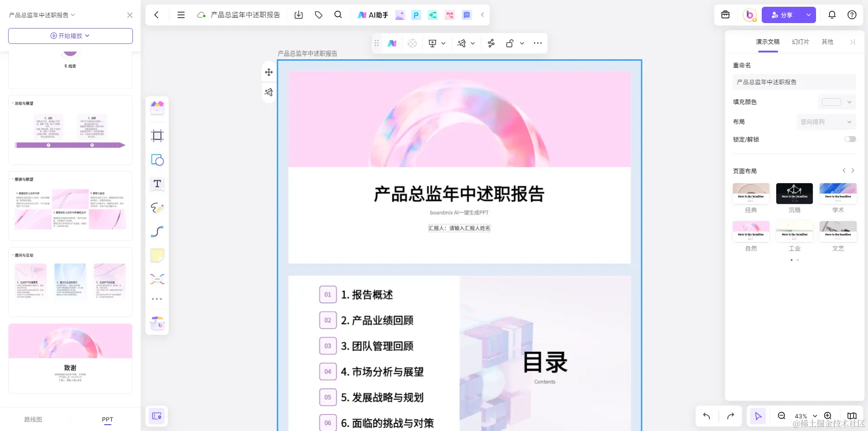Open the three-dots more options in floating toolbar
Viewport: 868px width, 431px height.
point(538,43)
